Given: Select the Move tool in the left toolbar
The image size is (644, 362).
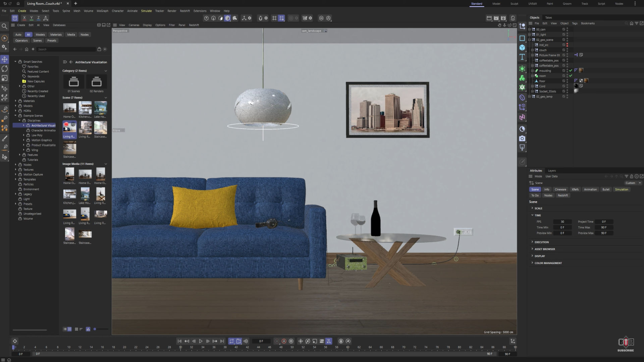Looking at the screenshot, I should (5, 59).
